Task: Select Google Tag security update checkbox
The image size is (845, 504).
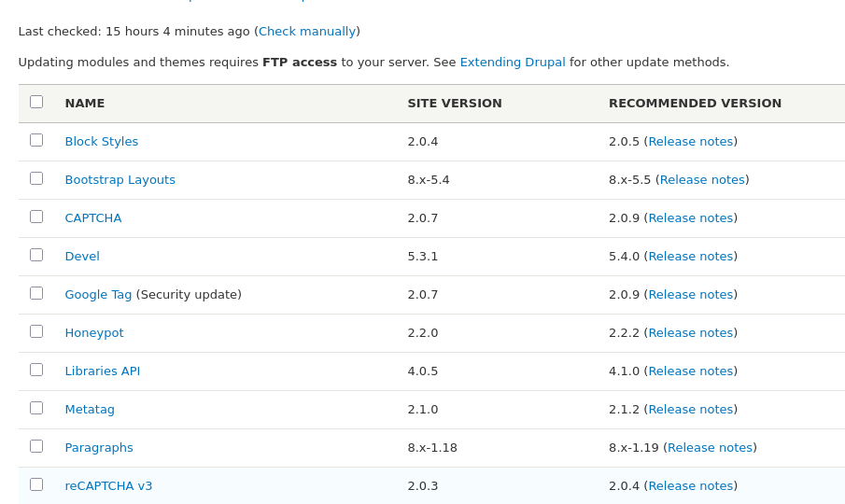Action: click(x=36, y=293)
